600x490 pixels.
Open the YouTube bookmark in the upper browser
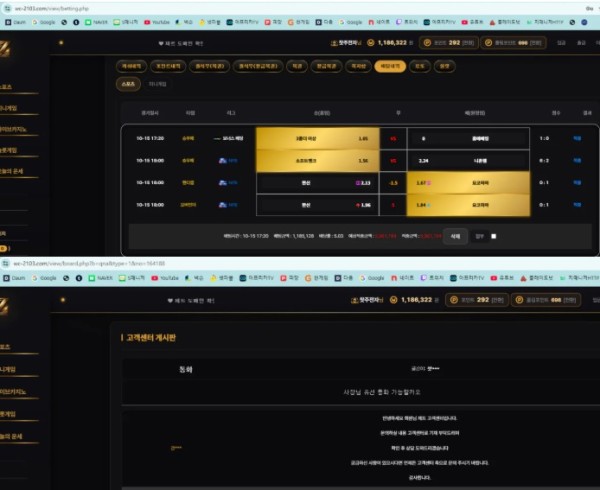tap(157, 22)
